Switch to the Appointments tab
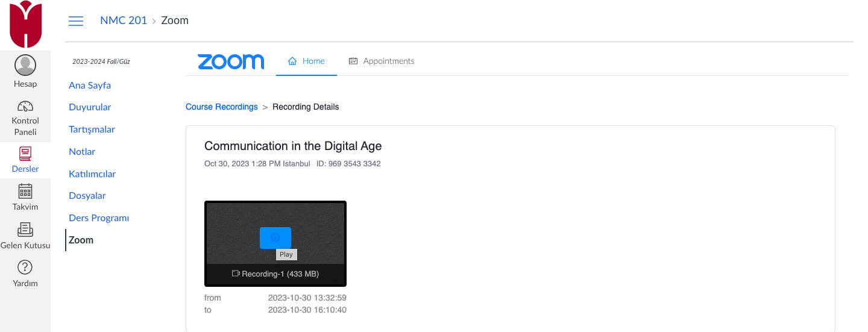Viewport: 868px width, 332px height. (382, 61)
